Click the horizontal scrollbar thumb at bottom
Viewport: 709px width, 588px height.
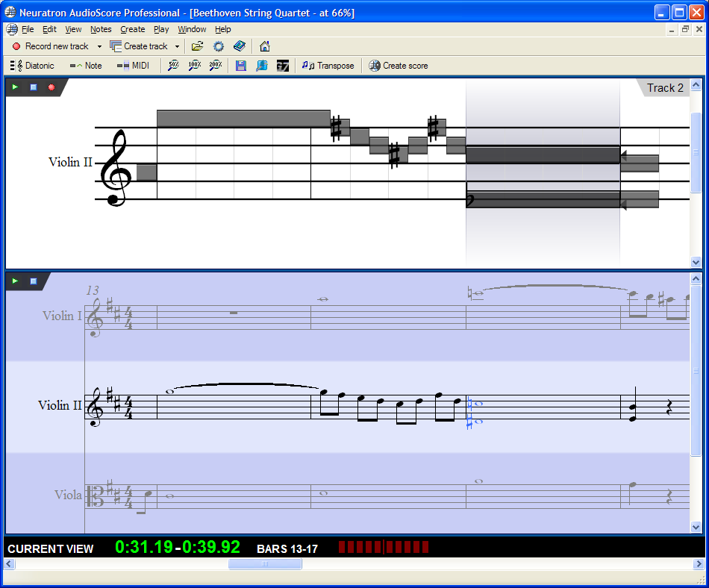pos(265,564)
